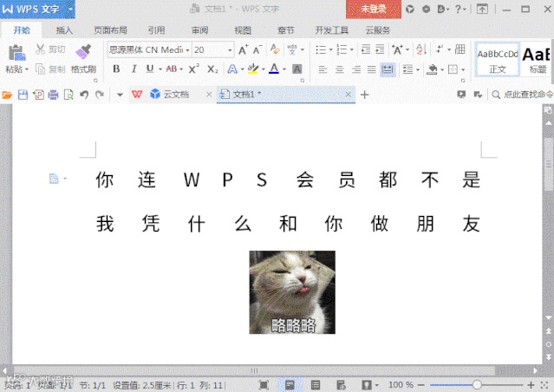
Task: Switch to the 页面布局 (Page Layout) tab
Action: tap(111, 30)
